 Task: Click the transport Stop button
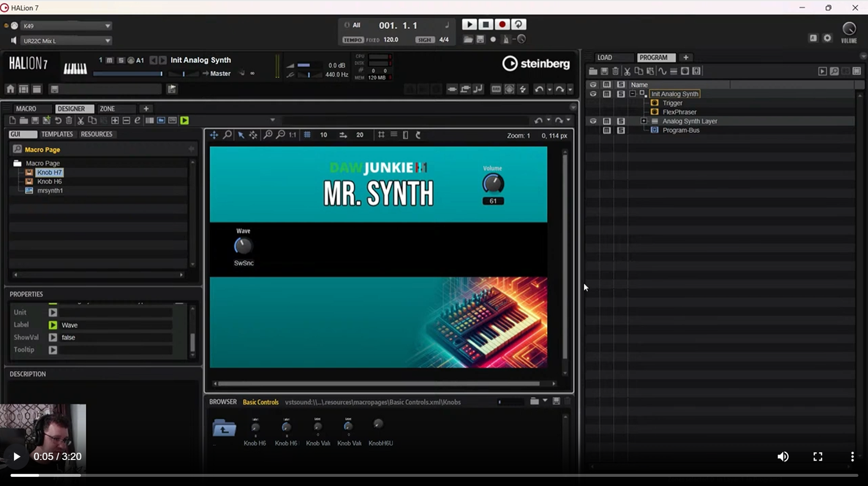tap(486, 24)
